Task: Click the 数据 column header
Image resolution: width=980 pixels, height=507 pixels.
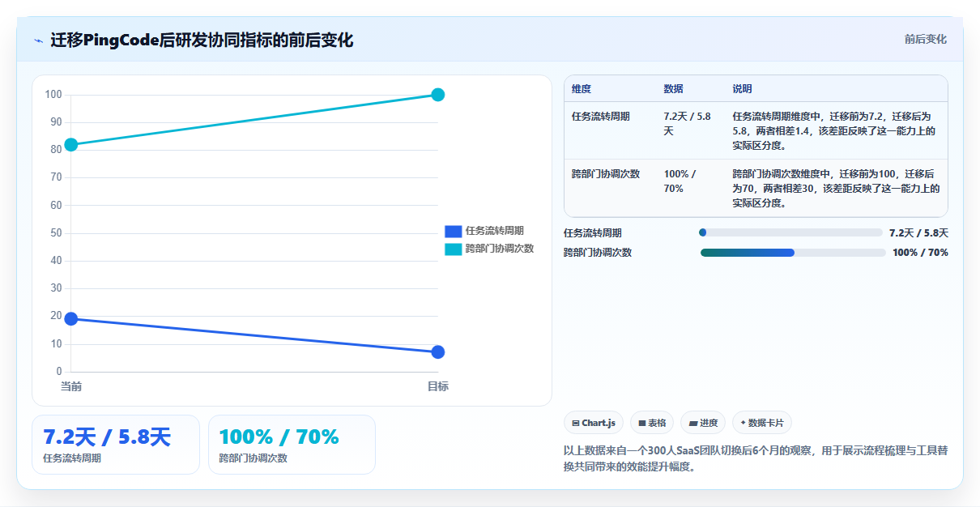Action: coord(673,88)
